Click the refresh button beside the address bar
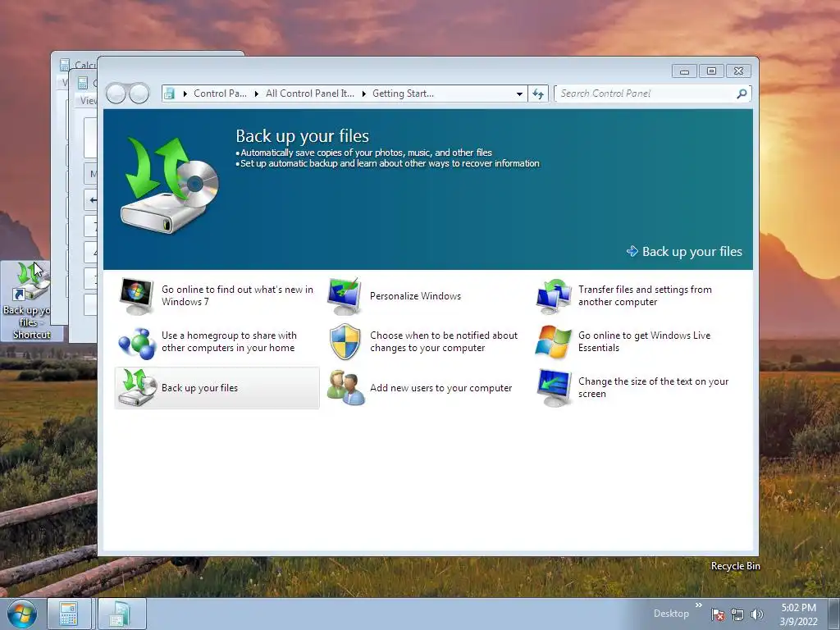Image resolution: width=840 pixels, height=630 pixels. (538, 94)
